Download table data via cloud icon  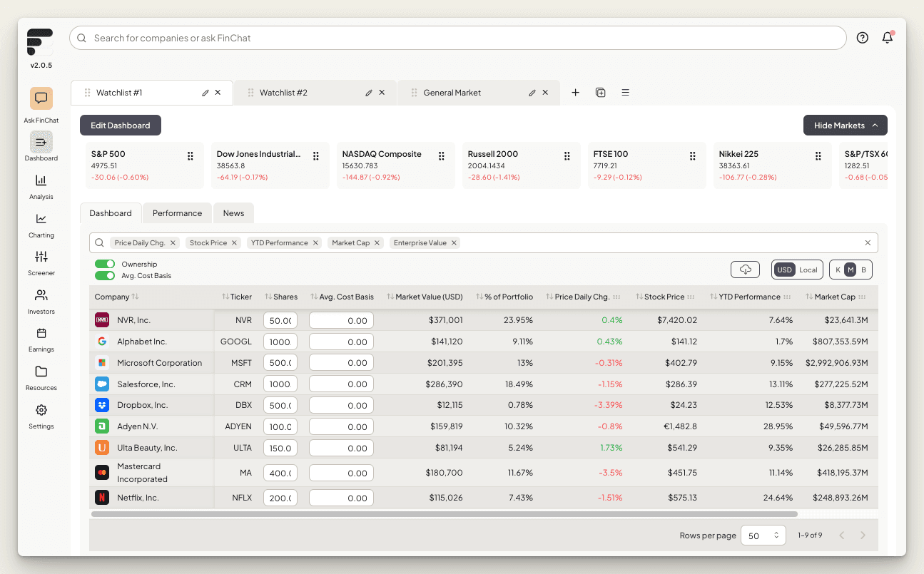[745, 270]
